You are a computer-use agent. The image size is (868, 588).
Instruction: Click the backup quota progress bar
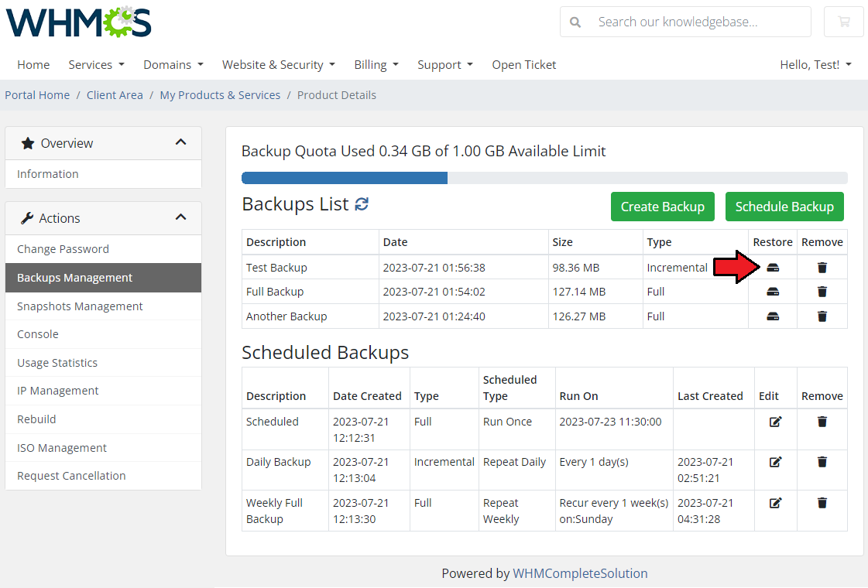pos(544,178)
